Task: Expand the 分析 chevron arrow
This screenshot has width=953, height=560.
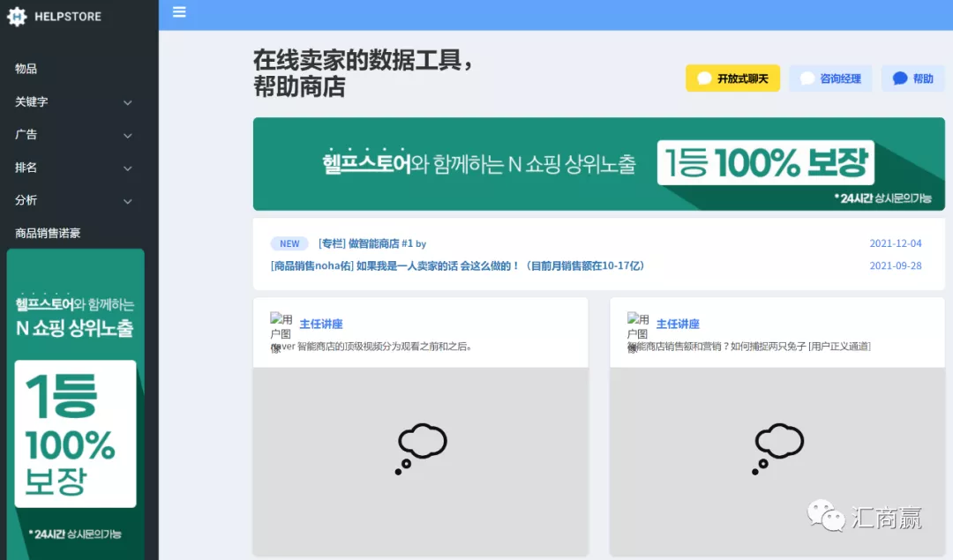Action: click(128, 201)
